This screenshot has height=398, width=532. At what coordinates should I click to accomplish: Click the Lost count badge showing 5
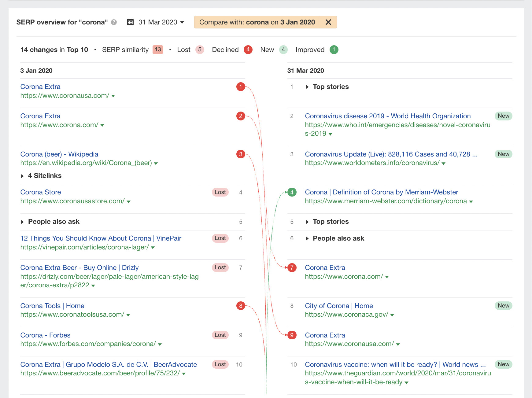pyautogui.click(x=200, y=50)
